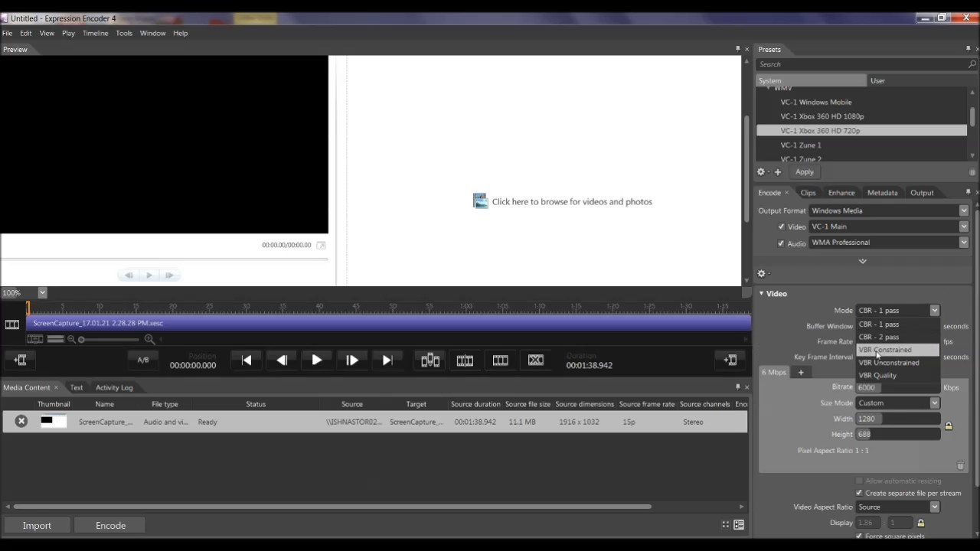Play the timeline video
This screenshot has width=980, height=551.
click(316, 360)
